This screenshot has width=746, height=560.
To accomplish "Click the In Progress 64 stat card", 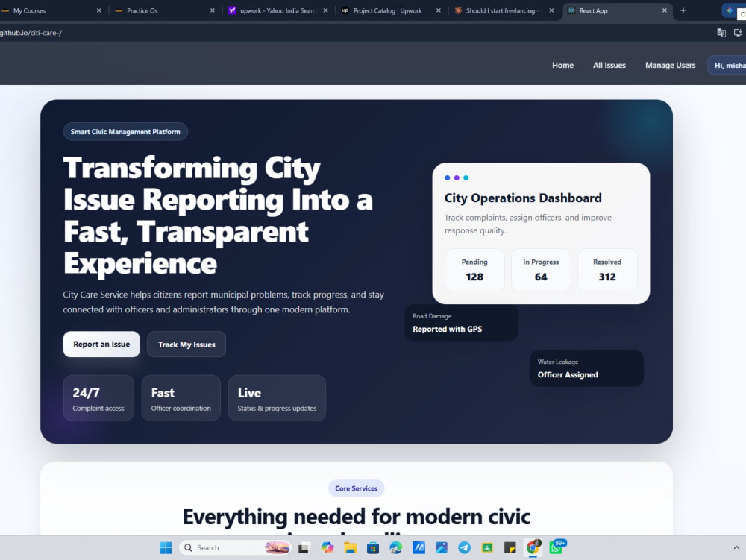I will click(541, 270).
